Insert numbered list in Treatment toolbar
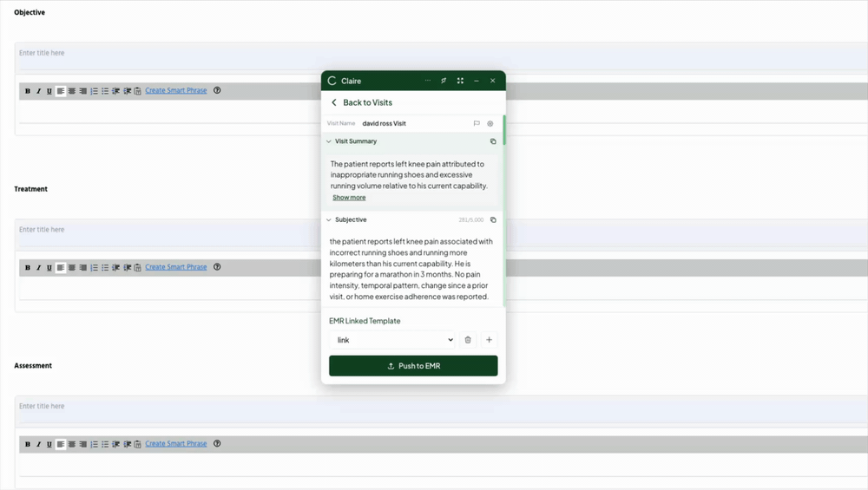The width and height of the screenshot is (868, 490). tap(94, 267)
